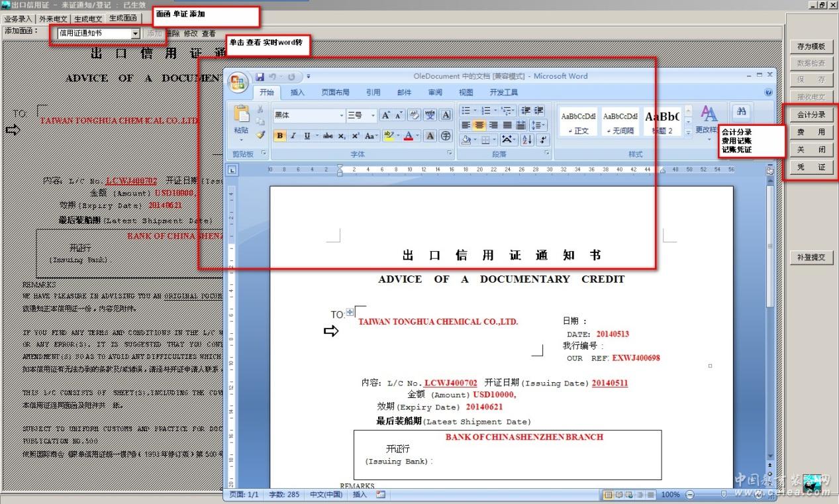
Task: Click the strikethrough abc icon
Action: click(x=328, y=136)
